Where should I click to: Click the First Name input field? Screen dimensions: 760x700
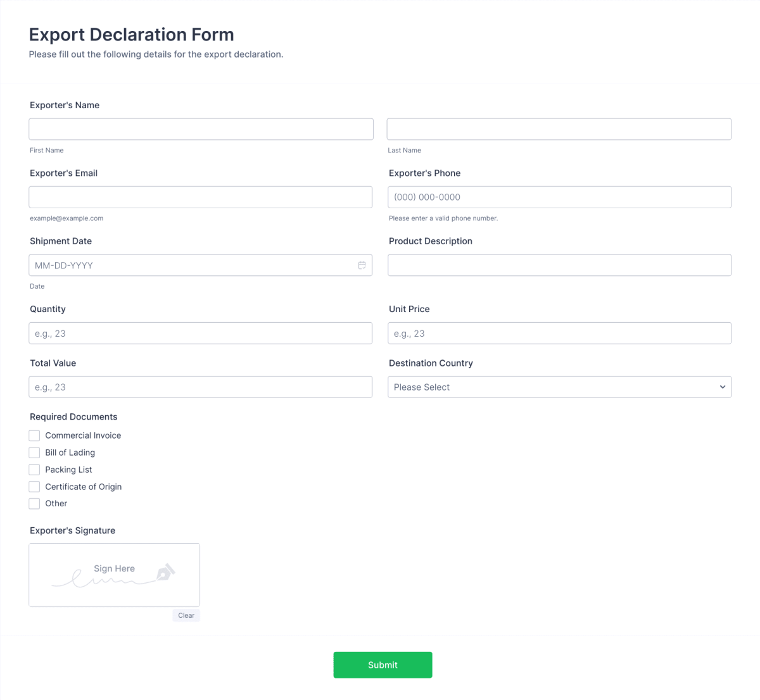pos(201,128)
